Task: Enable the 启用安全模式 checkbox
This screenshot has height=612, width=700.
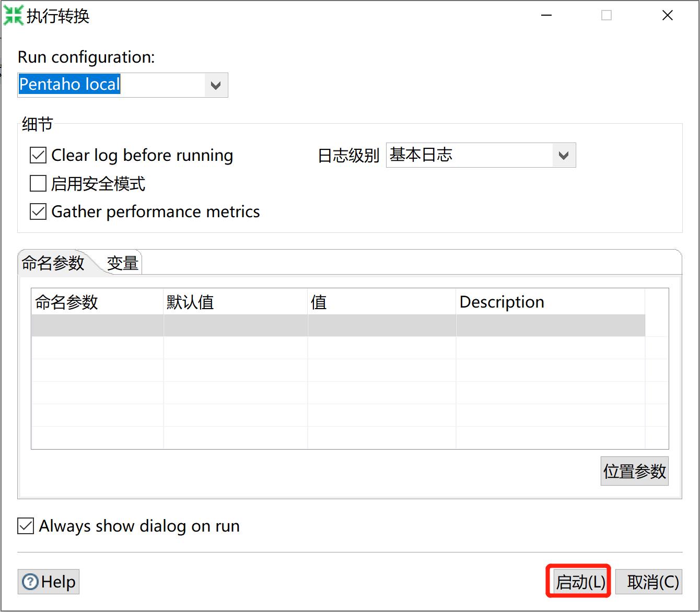Action: point(38,184)
